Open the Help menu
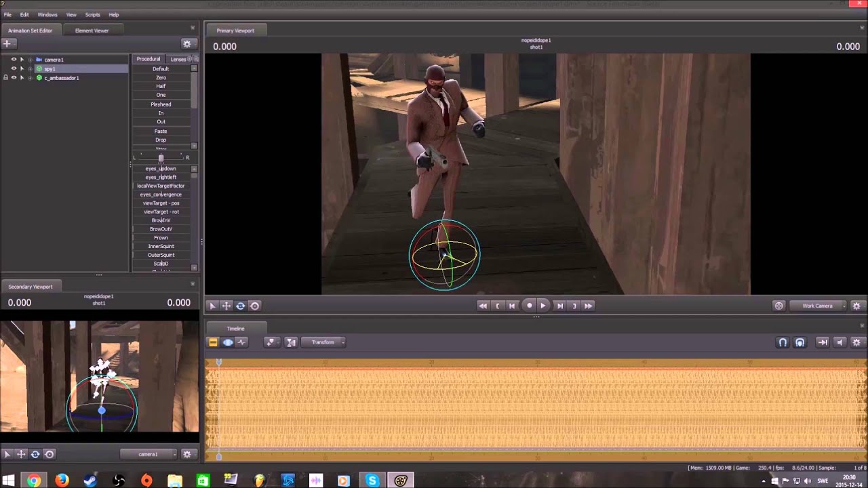The width and height of the screenshot is (868, 488). [x=114, y=15]
